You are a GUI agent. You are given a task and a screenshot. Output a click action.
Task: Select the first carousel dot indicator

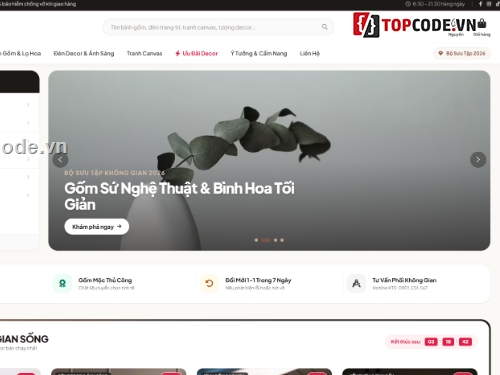(x=256, y=240)
